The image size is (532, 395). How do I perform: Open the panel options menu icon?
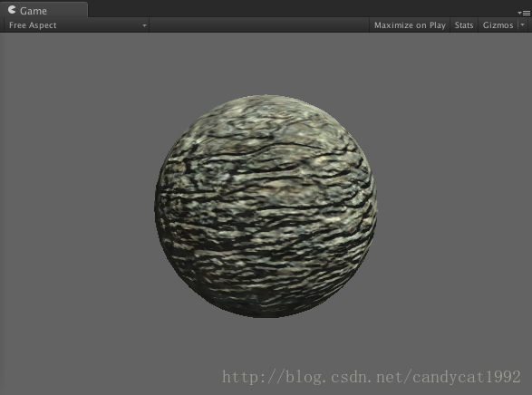[524, 13]
